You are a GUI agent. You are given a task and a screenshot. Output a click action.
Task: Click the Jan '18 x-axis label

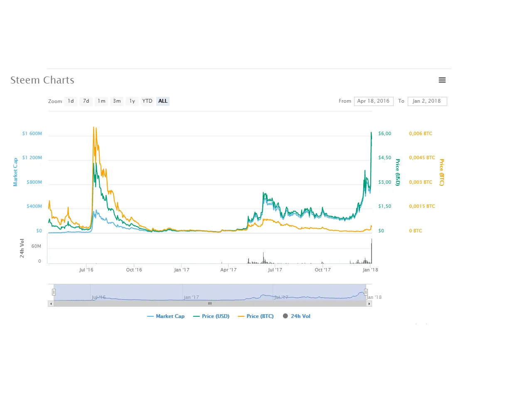coord(370,270)
